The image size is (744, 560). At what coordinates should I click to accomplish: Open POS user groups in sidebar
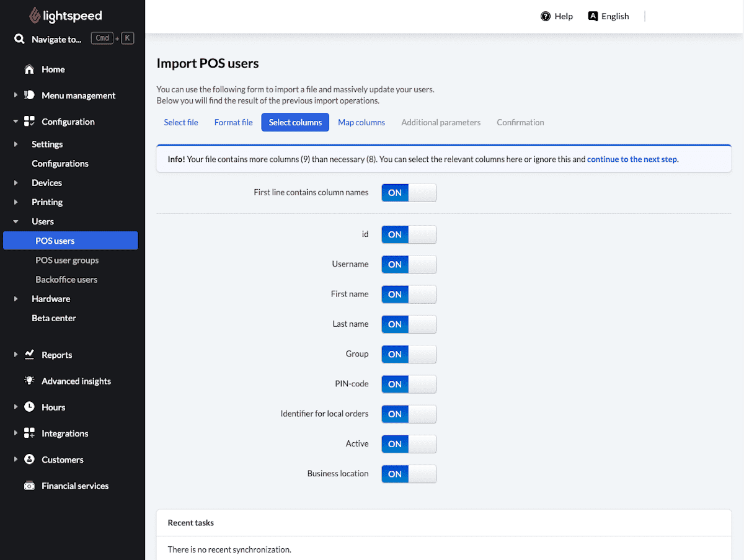[x=67, y=260]
